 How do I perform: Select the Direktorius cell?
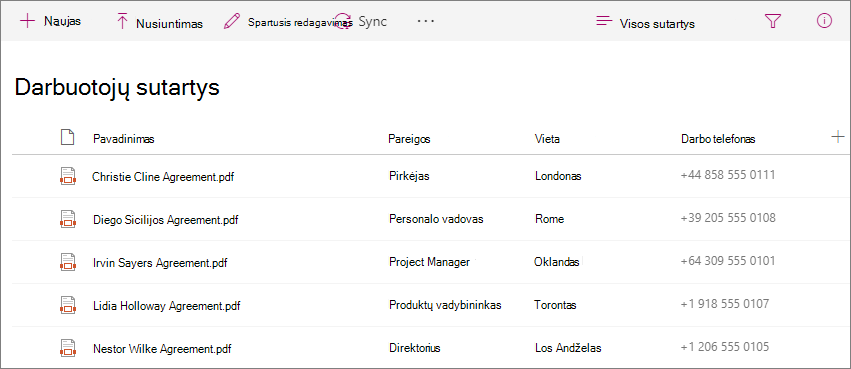click(x=415, y=348)
